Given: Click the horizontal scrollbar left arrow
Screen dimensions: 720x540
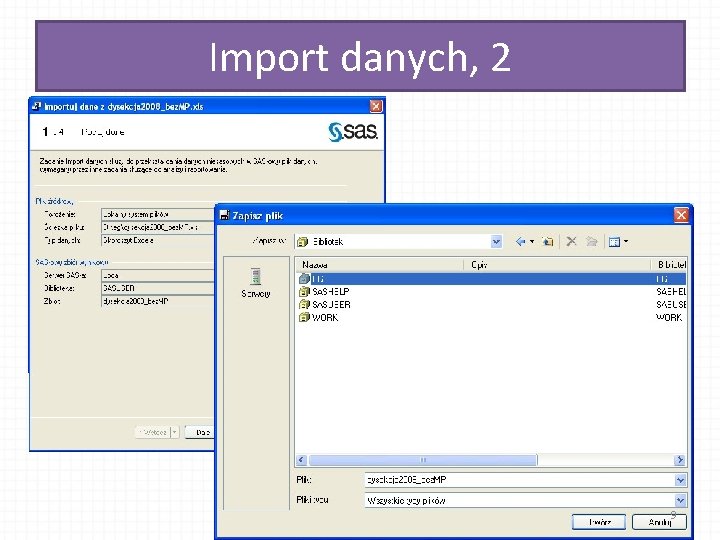Looking at the screenshot, I should (x=302, y=460).
